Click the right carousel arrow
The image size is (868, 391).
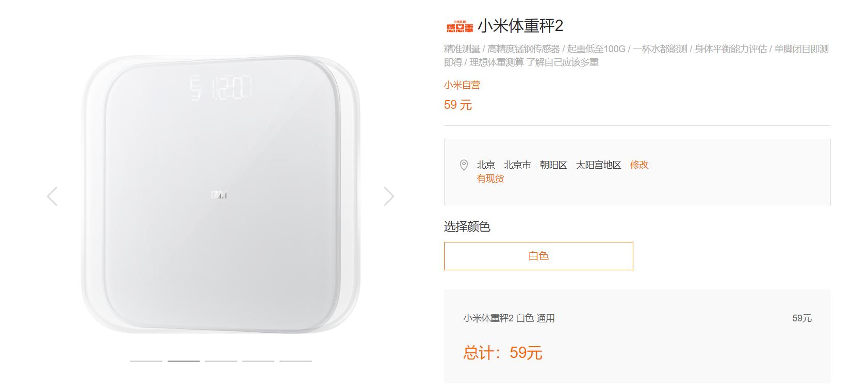(x=389, y=196)
